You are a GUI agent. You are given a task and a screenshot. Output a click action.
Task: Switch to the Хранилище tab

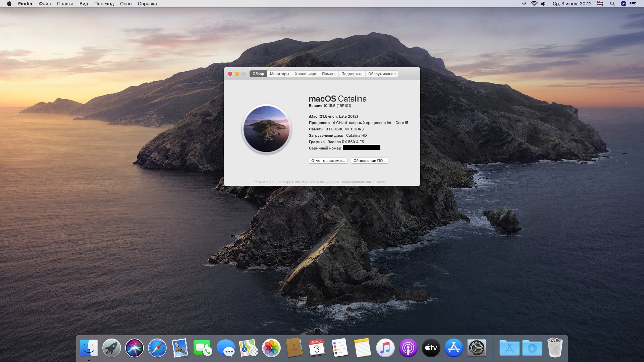point(305,74)
